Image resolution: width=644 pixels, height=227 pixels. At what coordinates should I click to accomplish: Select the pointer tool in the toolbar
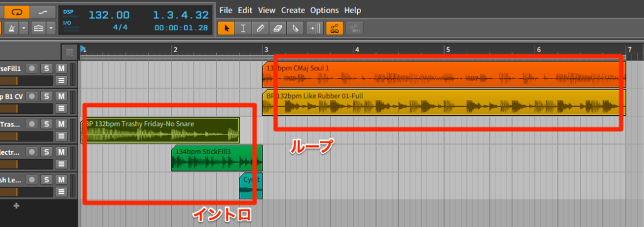[x=226, y=28]
